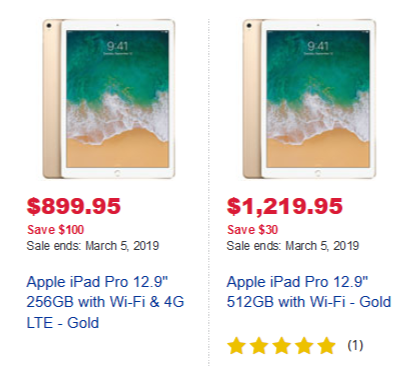Click the fifth rating star

click(x=327, y=346)
